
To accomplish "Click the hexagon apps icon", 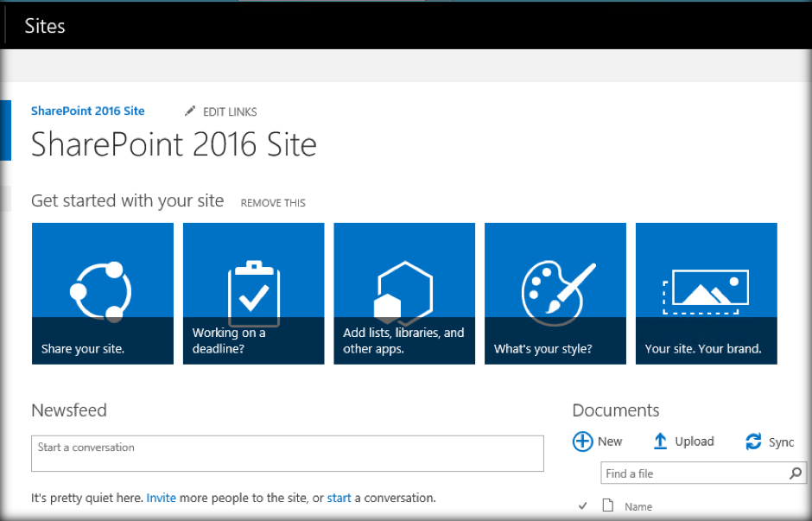I will tap(403, 293).
